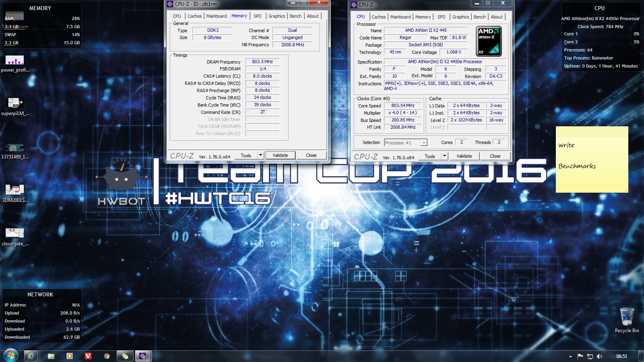Click the DRAM Frequency value 803.5 MHz
The width and height of the screenshot is (644, 362).
pos(262,62)
